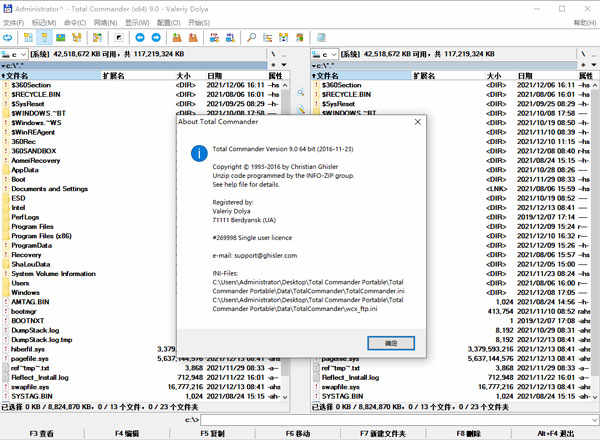Show the directory tree view icon
600x440 pixels.
77,37
